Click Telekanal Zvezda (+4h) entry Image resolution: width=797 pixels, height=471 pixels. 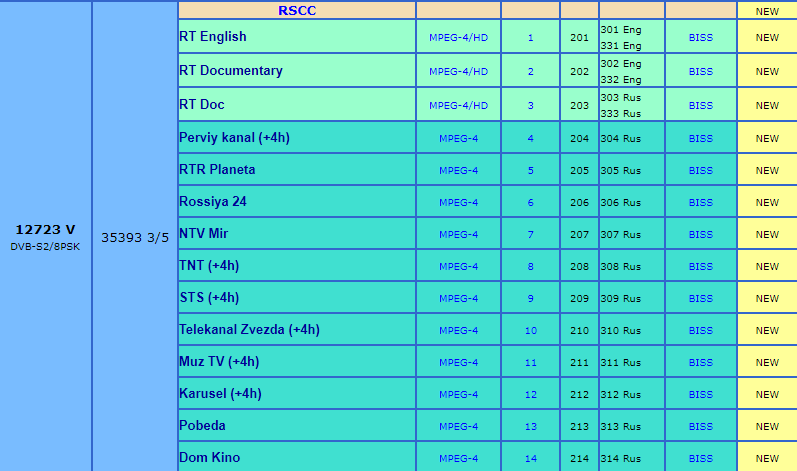click(x=249, y=330)
